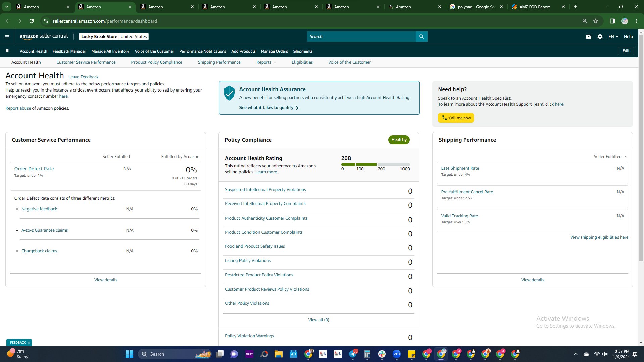Open Order Defect Rate link
This screenshot has width=644, height=362.
click(x=34, y=169)
